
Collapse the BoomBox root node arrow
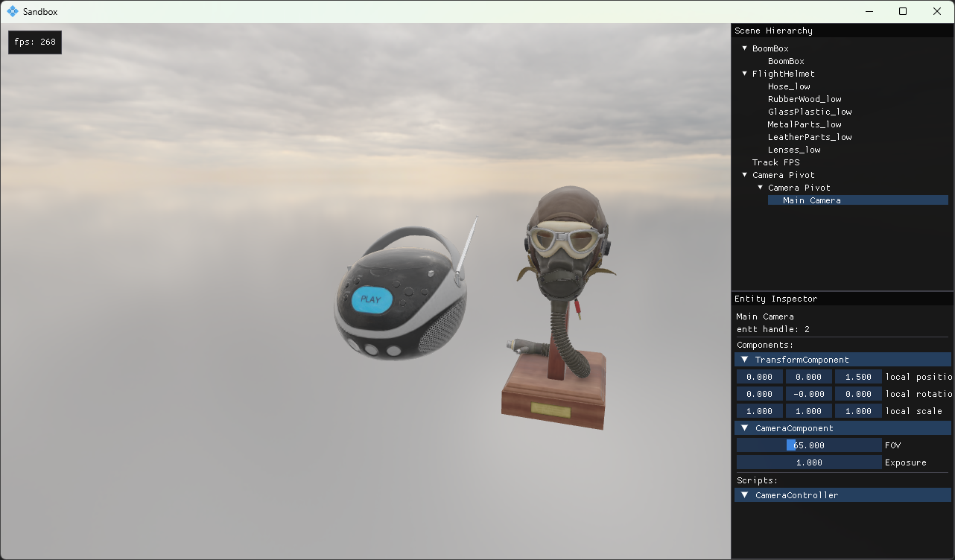744,48
